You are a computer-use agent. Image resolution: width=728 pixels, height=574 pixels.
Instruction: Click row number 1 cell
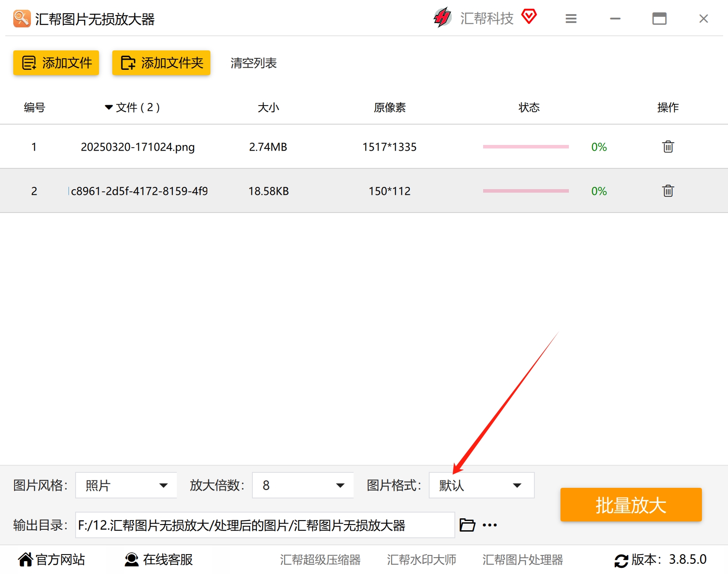point(34,147)
